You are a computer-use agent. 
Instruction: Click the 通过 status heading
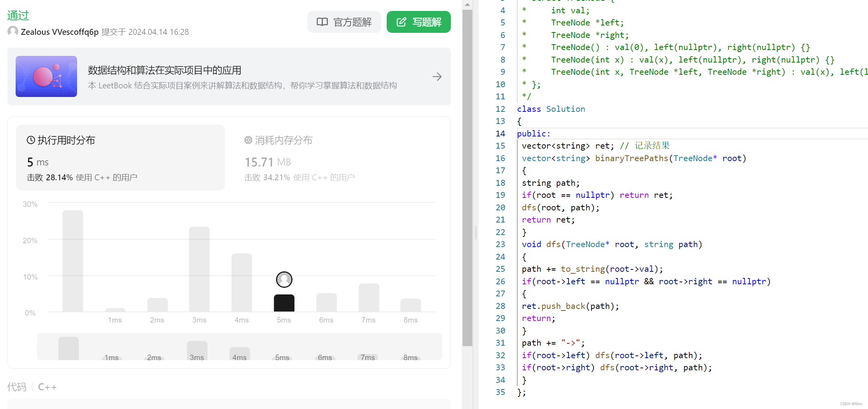tap(18, 15)
